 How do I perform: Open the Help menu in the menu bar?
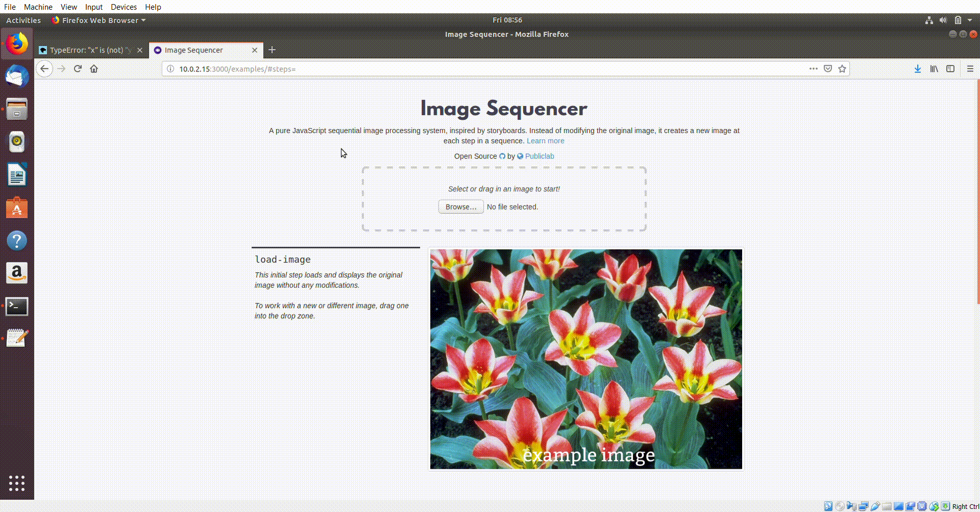point(153,7)
